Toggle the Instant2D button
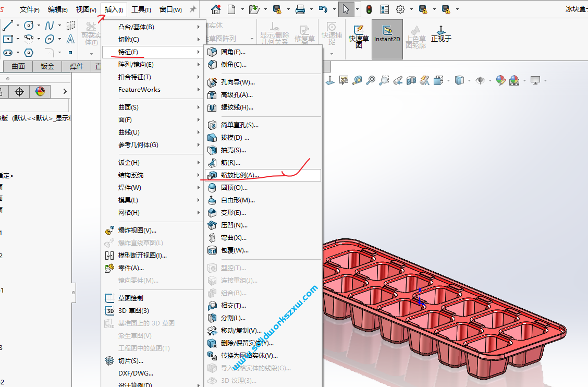The image size is (588, 387). 387,34
